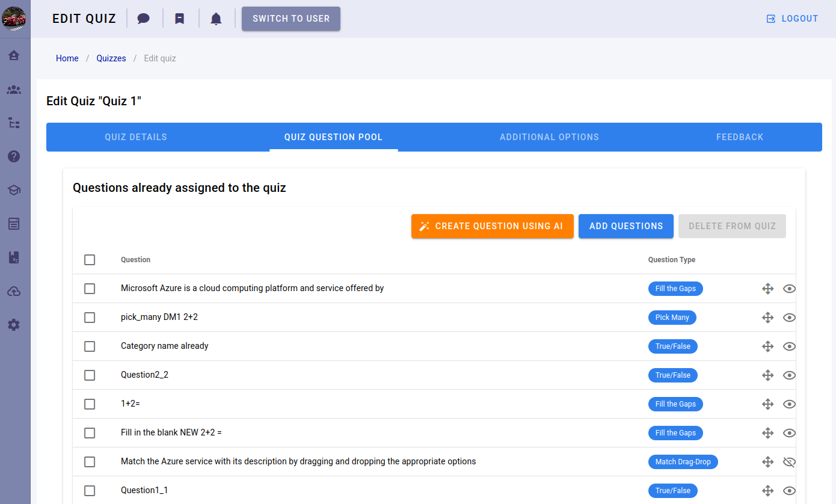This screenshot has width=836, height=504.
Task: Open the graduation cap sidebar icon
Action: click(x=14, y=190)
